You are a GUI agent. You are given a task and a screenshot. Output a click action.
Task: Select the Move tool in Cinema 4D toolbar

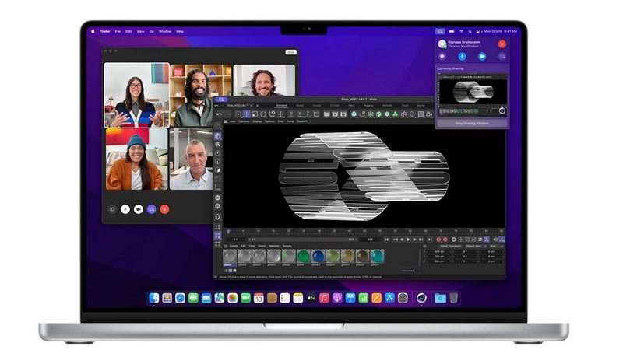point(246,114)
